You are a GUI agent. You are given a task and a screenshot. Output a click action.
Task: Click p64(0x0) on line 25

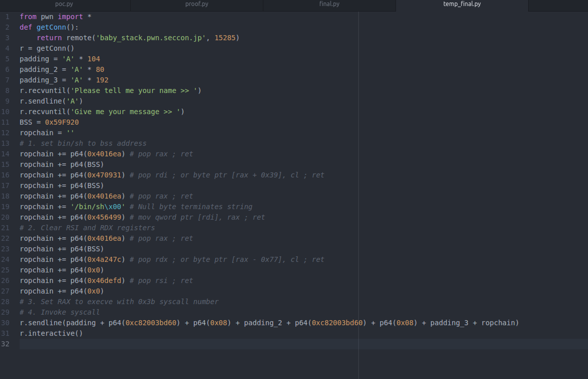[87, 270]
